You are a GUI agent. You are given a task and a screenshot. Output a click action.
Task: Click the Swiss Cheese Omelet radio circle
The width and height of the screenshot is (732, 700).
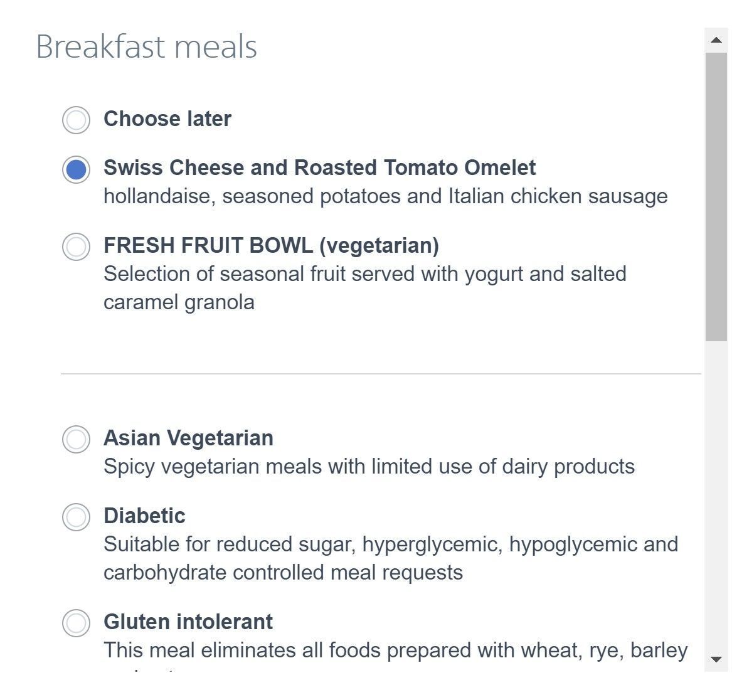(76, 169)
